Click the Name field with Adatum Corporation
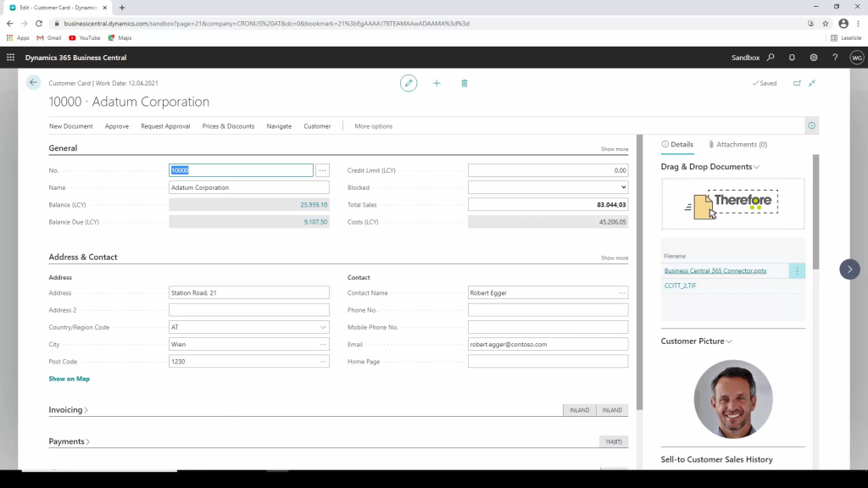Screen dimensions: 868x488 (x=249, y=187)
